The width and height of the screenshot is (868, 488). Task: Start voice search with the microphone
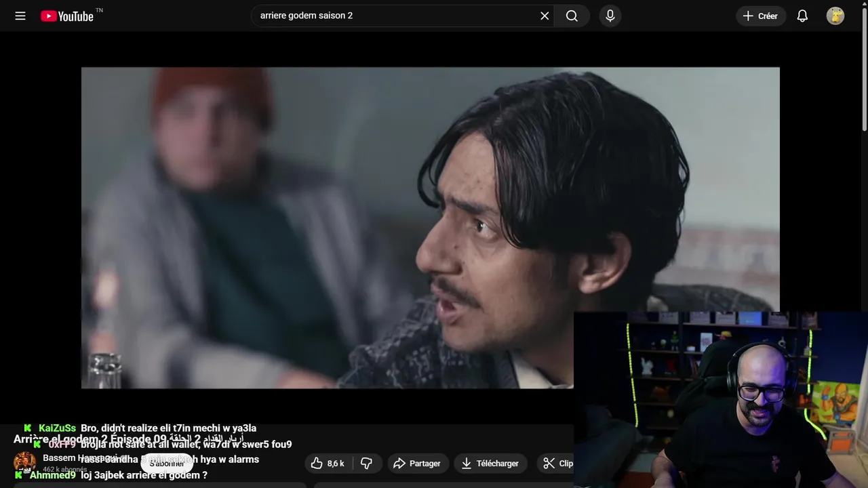(x=610, y=16)
